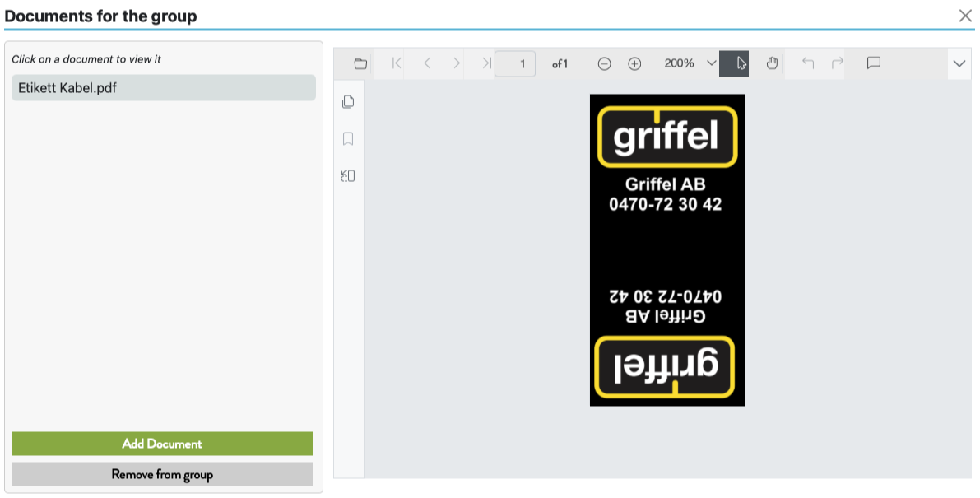Jump to last page icon
980x498 pixels.
(487, 63)
